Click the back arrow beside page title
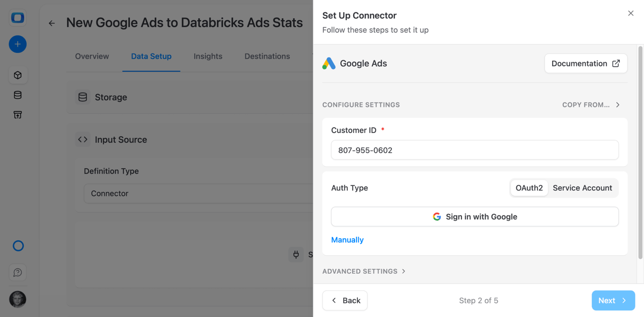Viewport: 644px width, 317px height. [52, 23]
